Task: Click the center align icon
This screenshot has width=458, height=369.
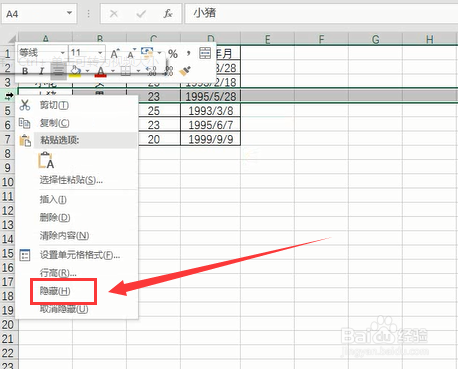Action: point(58,71)
